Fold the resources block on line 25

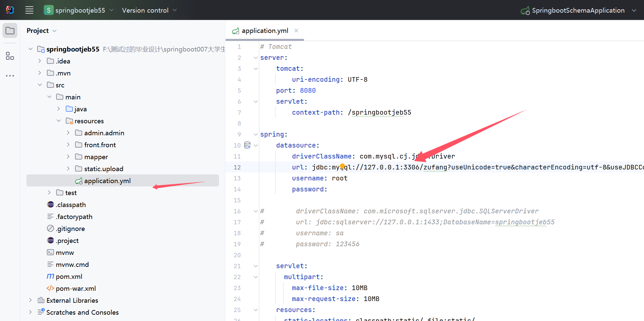click(255, 310)
